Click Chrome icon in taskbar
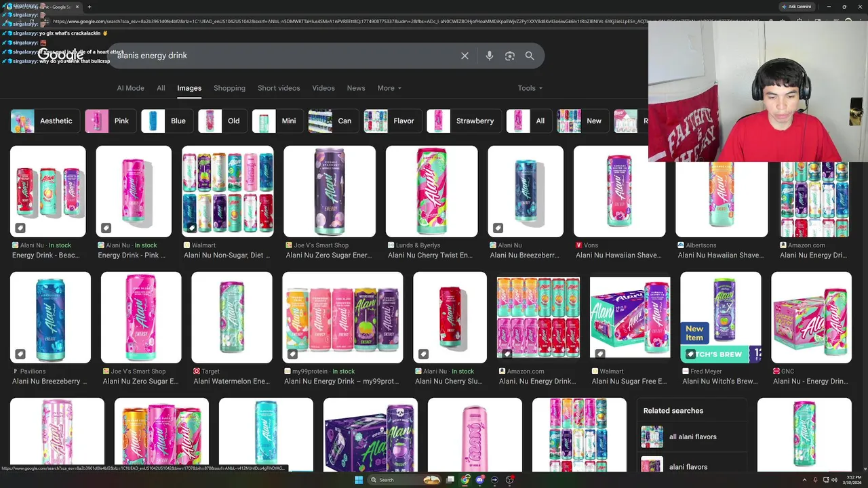The image size is (868, 488). (465, 480)
